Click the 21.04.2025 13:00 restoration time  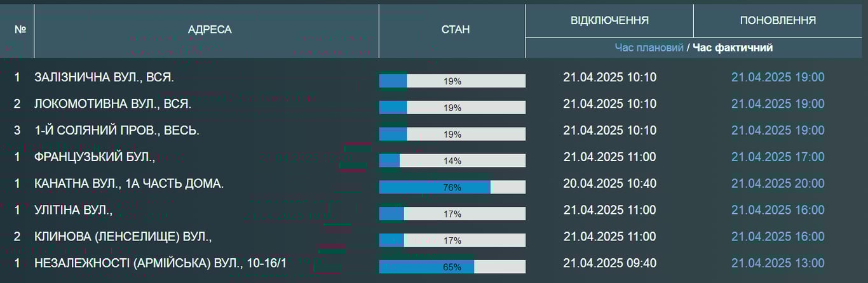coord(778,264)
